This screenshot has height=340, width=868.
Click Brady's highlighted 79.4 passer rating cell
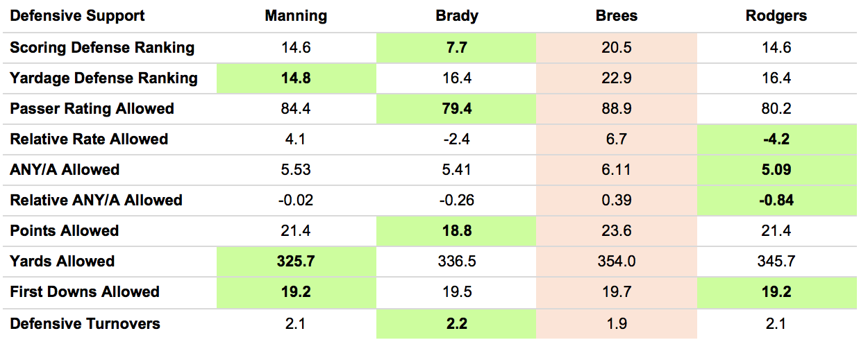point(456,109)
